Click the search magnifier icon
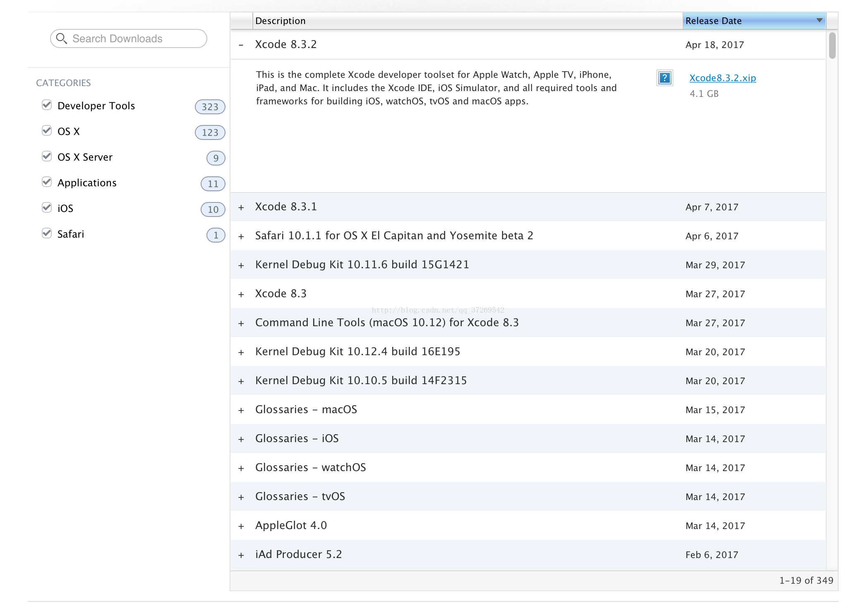The width and height of the screenshot is (868, 611). tap(61, 38)
